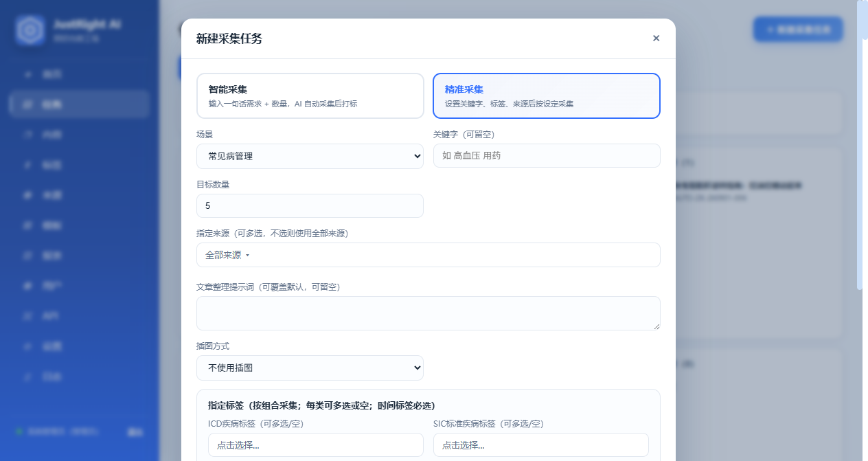
Task: Open the 插图方式 dropdown showing 不使用插图
Action: click(x=310, y=368)
